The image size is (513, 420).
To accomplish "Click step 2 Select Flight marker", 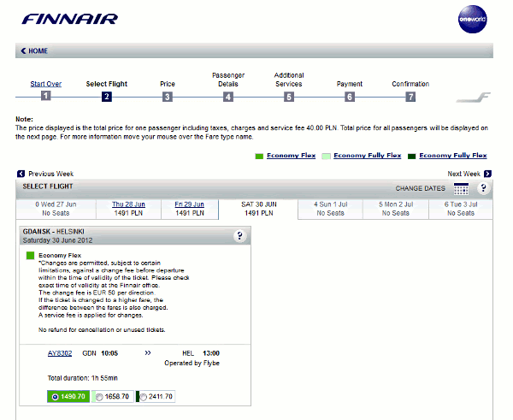I will [x=107, y=97].
